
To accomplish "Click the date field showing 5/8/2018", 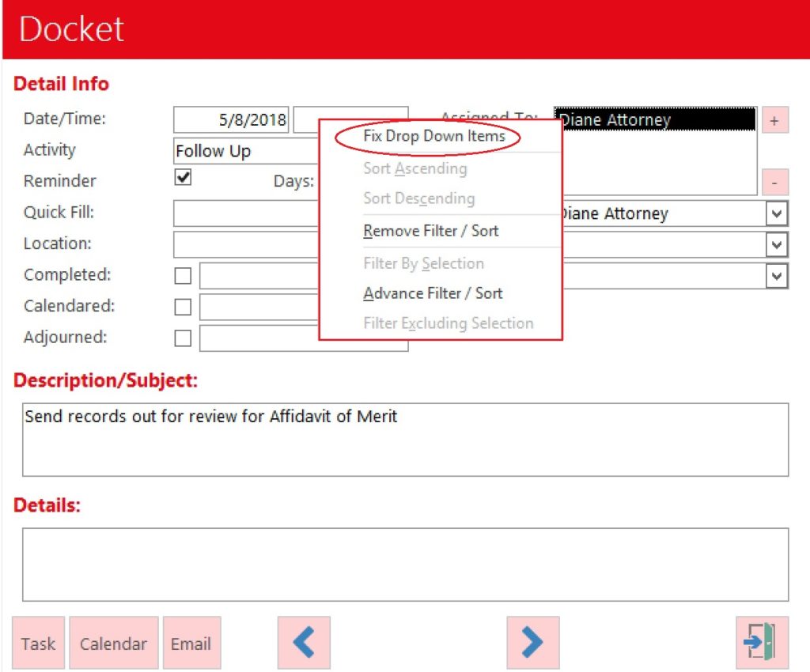I will (x=231, y=119).
